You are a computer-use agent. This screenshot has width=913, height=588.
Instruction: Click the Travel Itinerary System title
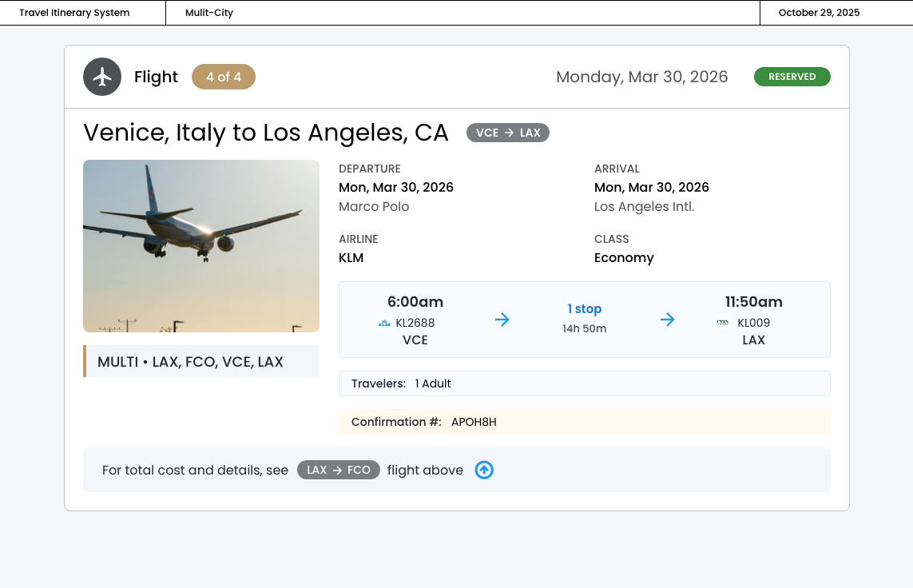[x=74, y=13]
